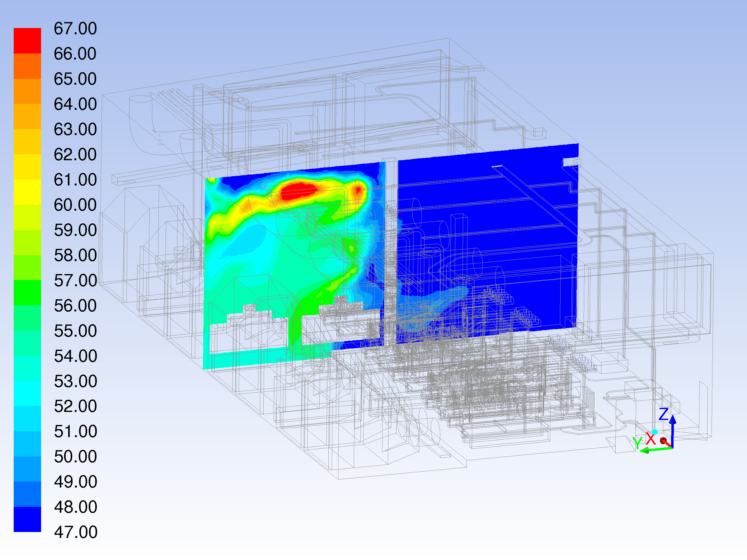Image resolution: width=747 pixels, height=560 pixels.
Task: Select the dark blue legend band between 47.00 and 48.00
Action: point(27,520)
